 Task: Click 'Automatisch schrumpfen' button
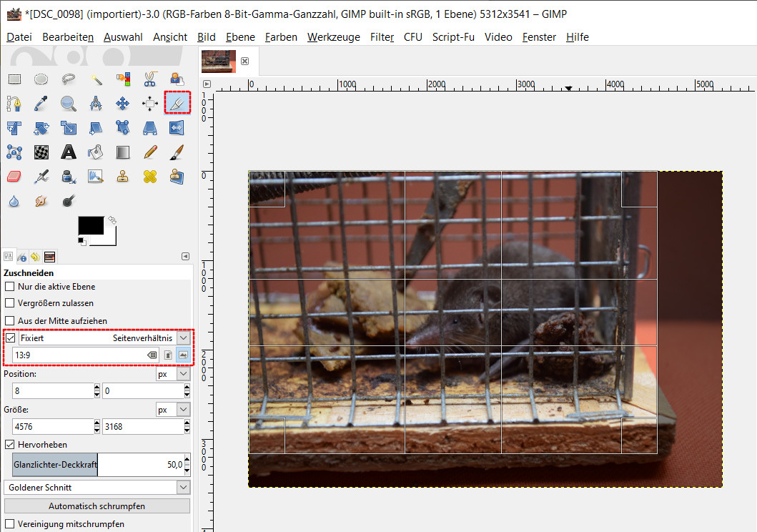[97, 506]
